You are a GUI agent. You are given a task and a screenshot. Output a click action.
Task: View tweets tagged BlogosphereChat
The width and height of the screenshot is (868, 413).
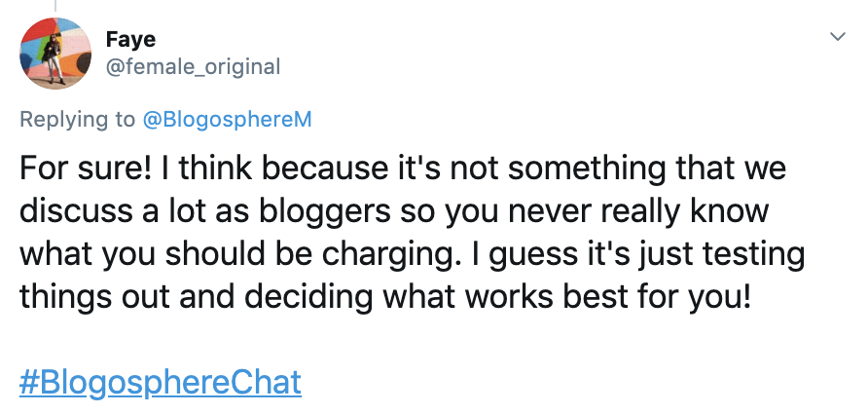(x=161, y=382)
